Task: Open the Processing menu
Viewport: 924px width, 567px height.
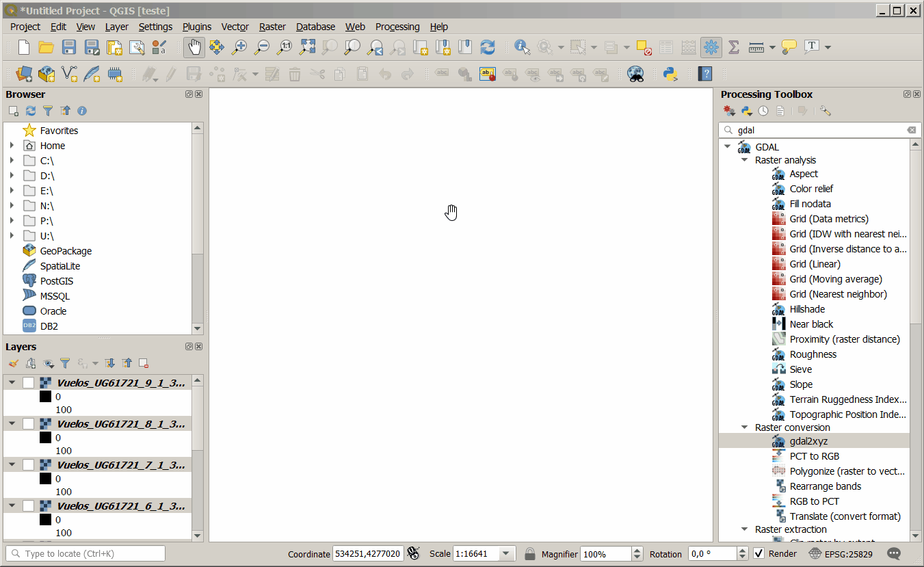Action: pos(397,27)
